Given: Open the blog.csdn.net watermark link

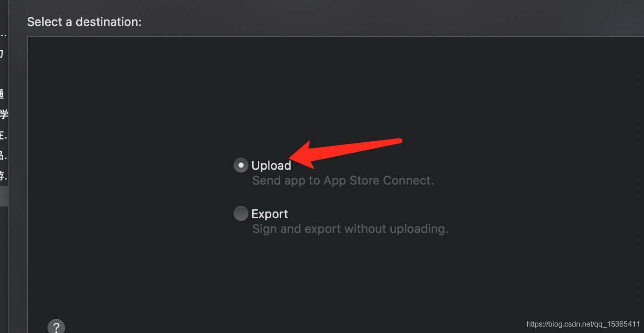Looking at the screenshot, I should 584,324.
